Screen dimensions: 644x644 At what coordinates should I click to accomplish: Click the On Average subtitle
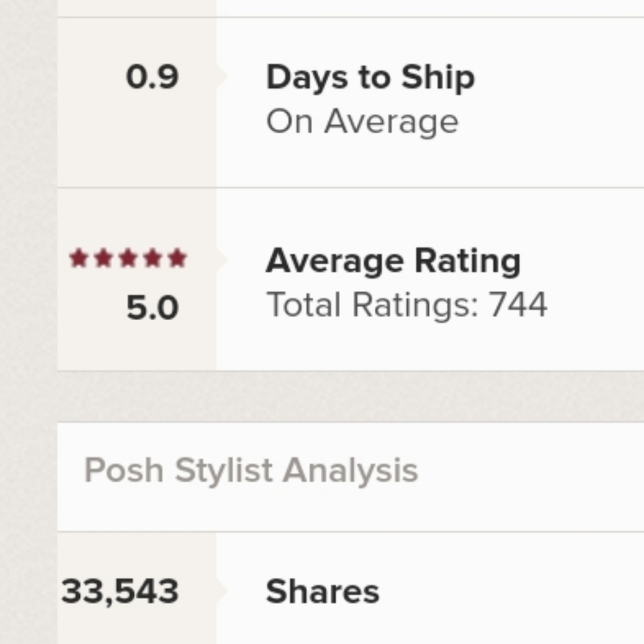tap(362, 121)
